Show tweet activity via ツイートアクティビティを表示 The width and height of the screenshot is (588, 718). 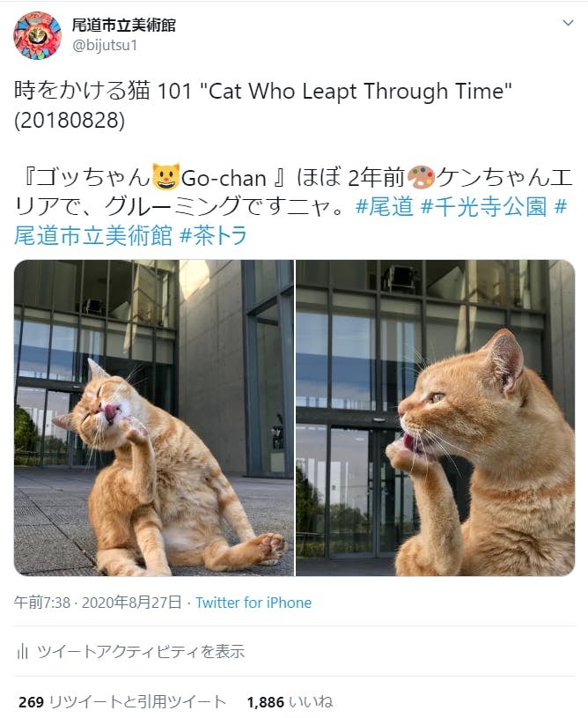[141, 651]
